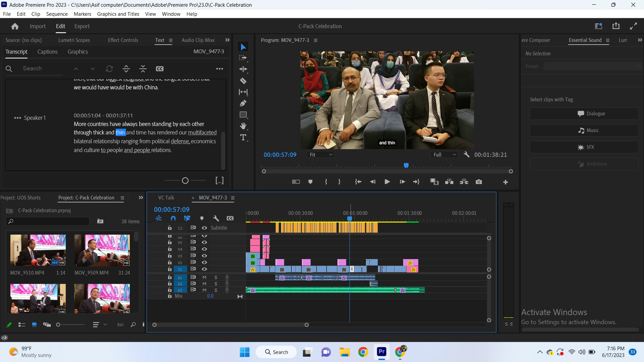The width and height of the screenshot is (644, 362).
Task: Open MOV_9477-3 sequence panel menu
Action: click(x=233, y=198)
